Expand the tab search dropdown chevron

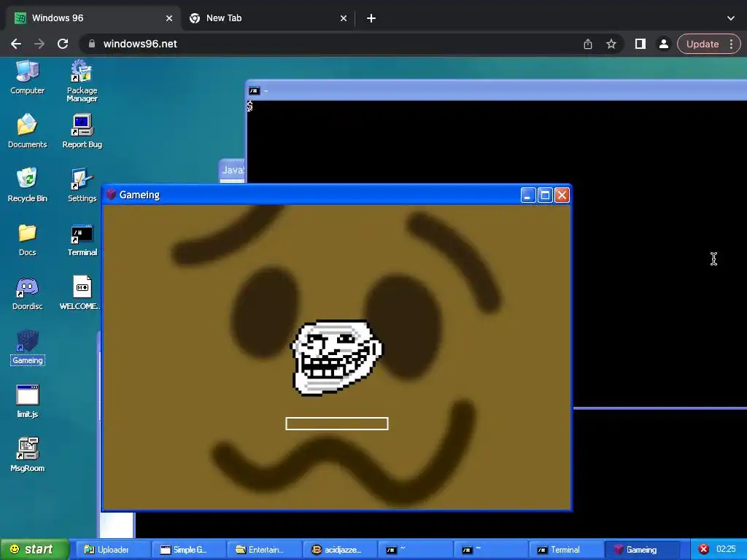pos(731,18)
